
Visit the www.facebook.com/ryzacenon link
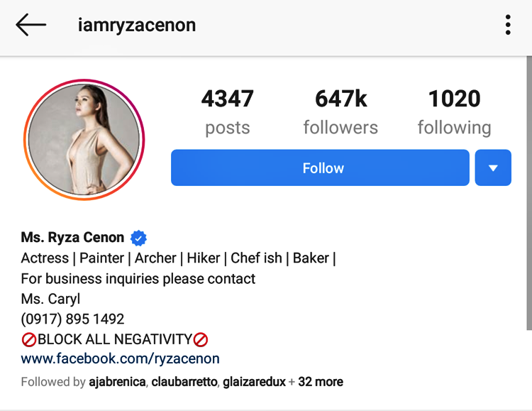[x=120, y=358]
